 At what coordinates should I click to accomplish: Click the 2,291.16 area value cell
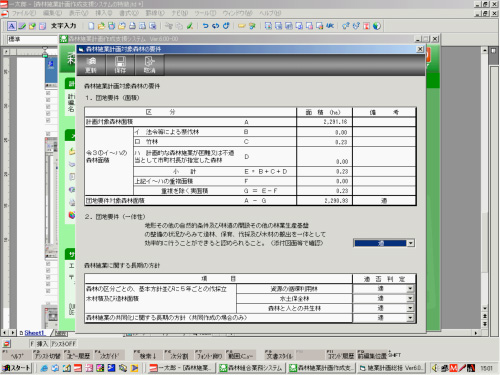coord(324,122)
